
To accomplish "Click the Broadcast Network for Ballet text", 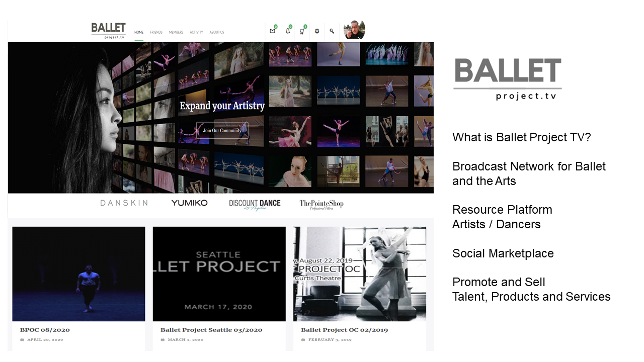I will pos(529,166).
